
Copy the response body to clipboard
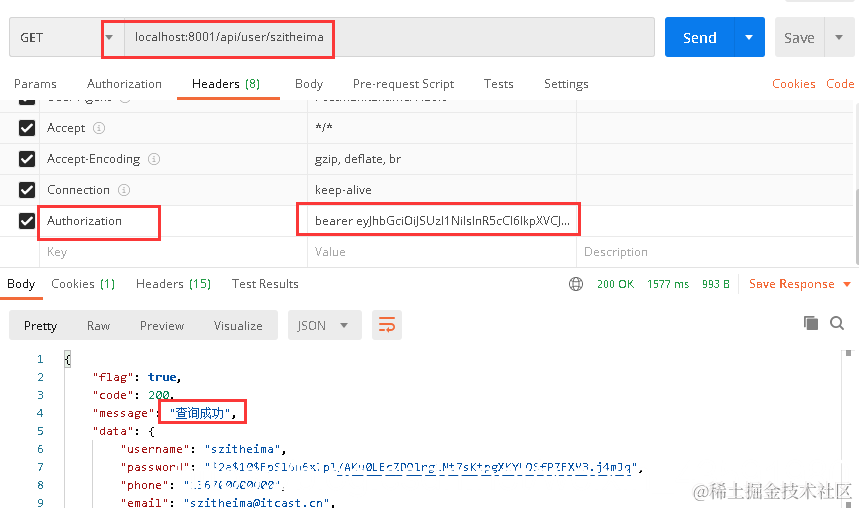coord(811,323)
